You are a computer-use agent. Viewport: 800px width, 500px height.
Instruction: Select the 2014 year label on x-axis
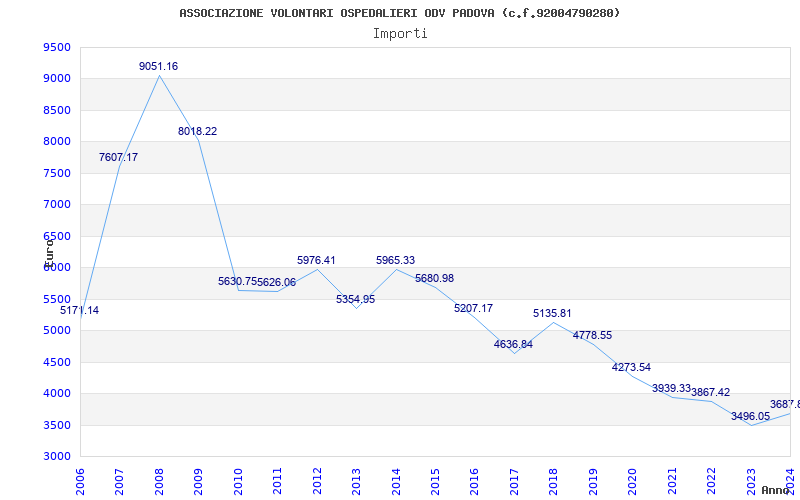[x=396, y=482]
